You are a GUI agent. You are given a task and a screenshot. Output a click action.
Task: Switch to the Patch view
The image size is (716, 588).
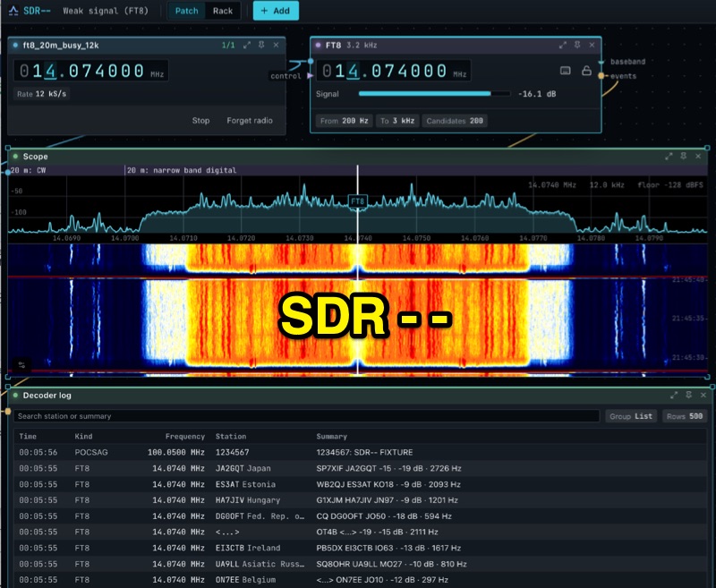pos(187,11)
